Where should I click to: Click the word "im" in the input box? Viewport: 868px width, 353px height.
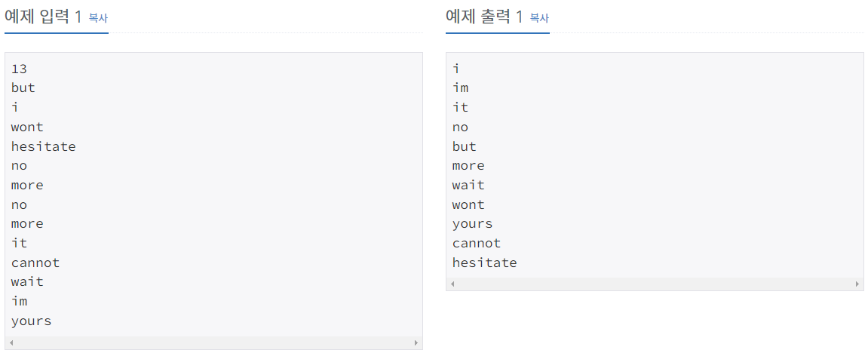coord(20,301)
